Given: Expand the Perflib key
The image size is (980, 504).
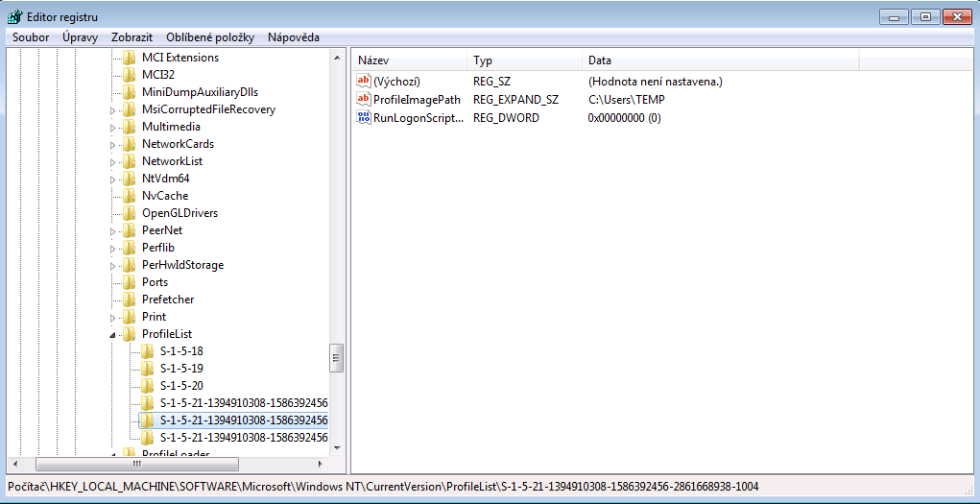Looking at the screenshot, I should pyautogui.click(x=113, y=249).
